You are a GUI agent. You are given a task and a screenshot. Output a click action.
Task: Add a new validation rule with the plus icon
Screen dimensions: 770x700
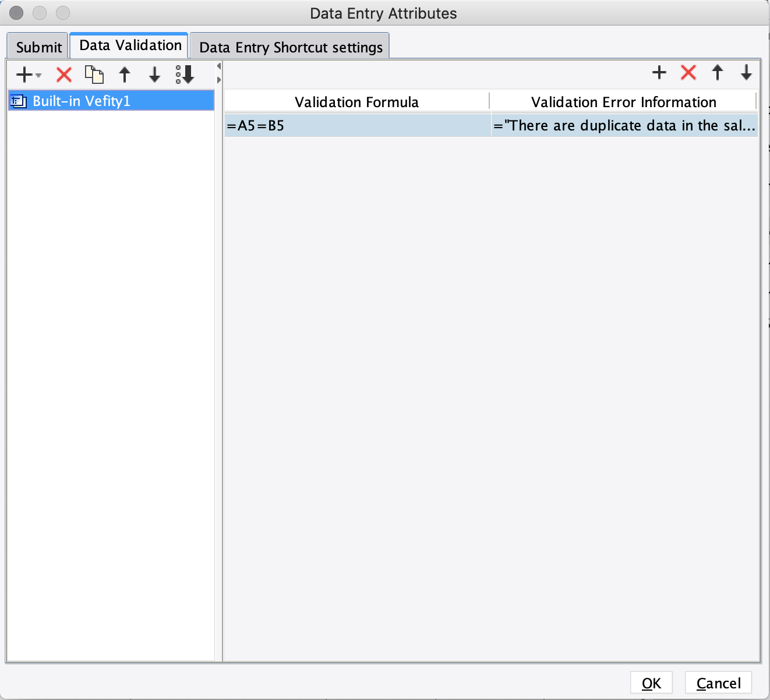point(23,75)
